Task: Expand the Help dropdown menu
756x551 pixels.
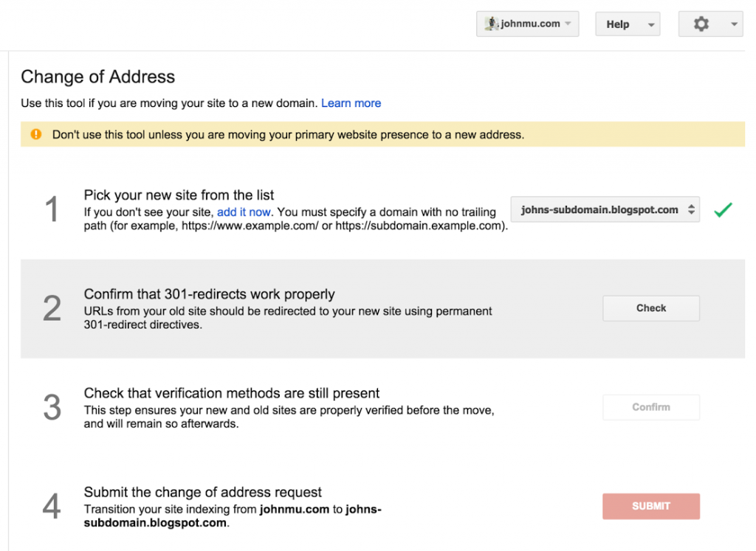Action: click(627, 23)
